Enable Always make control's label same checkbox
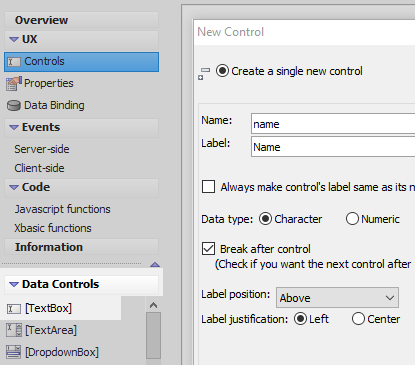The height and width of the screenshot is (365, 415). 208,187
